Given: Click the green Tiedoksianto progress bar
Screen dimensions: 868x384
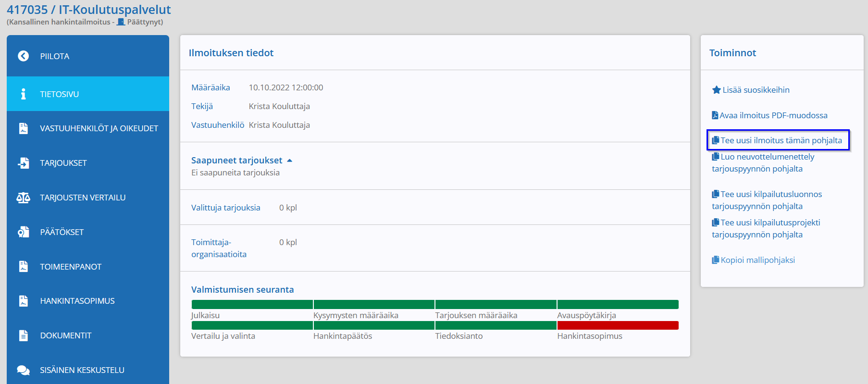Looking at the screenshot, I should (496, 325).
